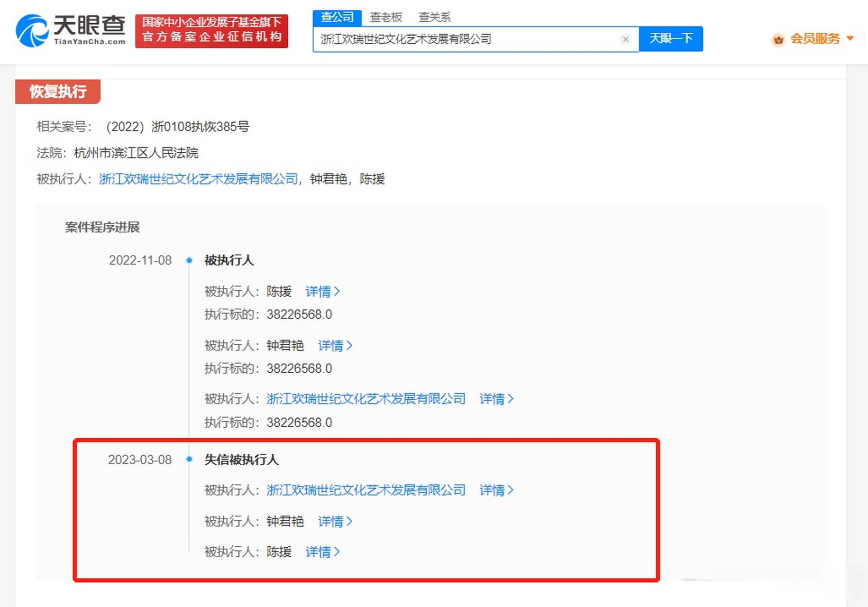
Task: Click the 天眼一下 search button
Action: pyautogui.click(x=671, y=39)
